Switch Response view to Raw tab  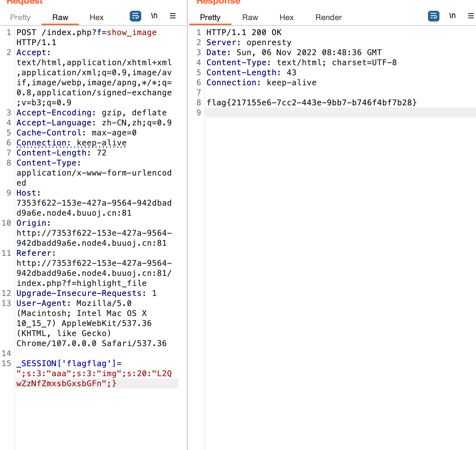click(x=250, y=17)
